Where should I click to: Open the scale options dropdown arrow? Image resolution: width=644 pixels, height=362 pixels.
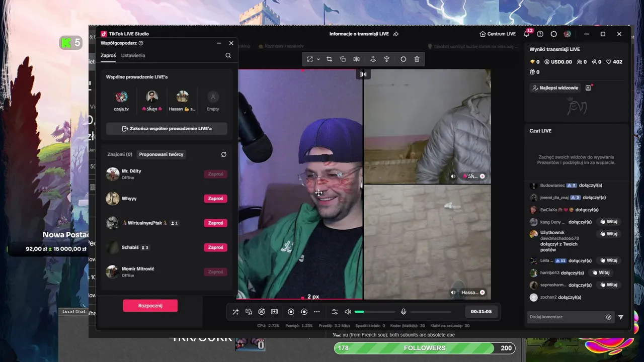tap(318, 59)
